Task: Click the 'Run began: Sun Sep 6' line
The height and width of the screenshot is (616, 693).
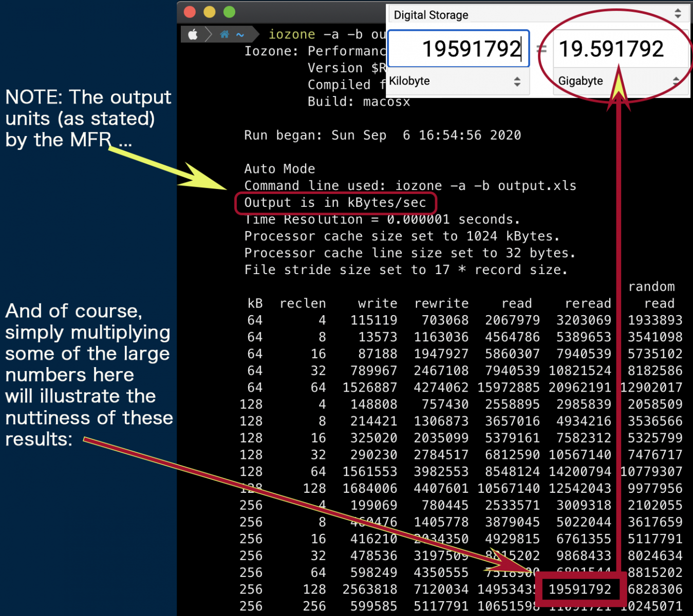Action: click(x=383, y=136)
